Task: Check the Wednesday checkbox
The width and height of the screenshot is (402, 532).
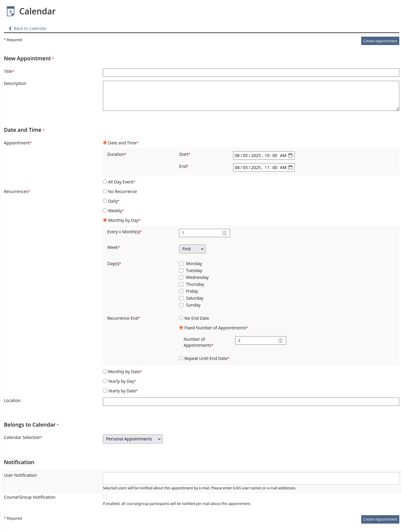Action: point(181,277)
